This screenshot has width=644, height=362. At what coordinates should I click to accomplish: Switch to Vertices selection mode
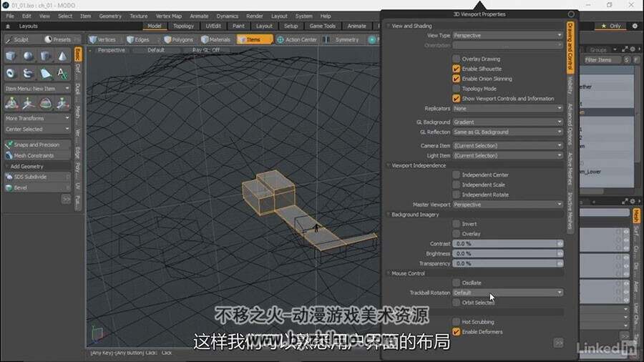(102, 39)
